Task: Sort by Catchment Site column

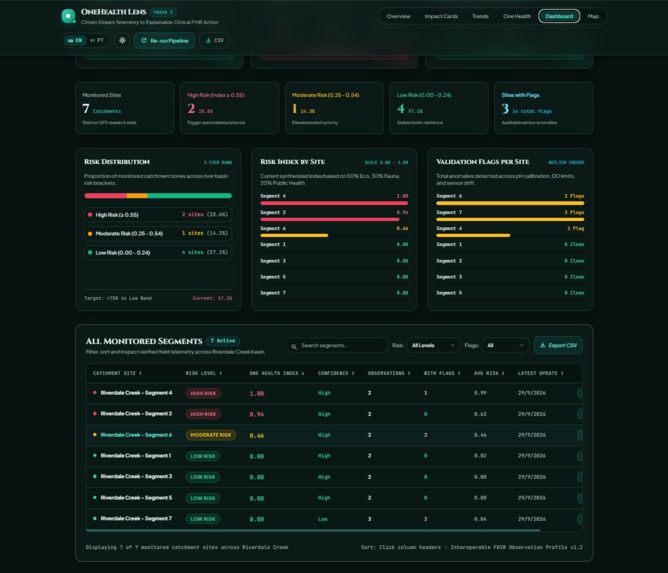Action: [x=117, y=373]
